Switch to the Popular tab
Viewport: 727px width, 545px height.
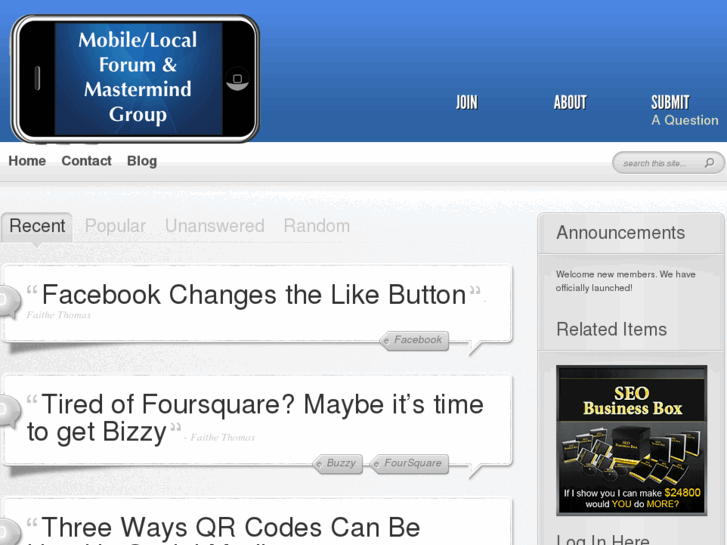click(115, 226)
